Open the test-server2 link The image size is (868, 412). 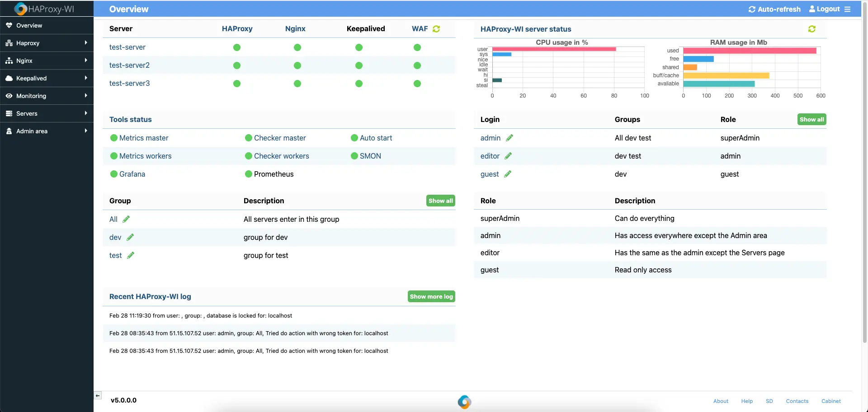coord(129,65)
